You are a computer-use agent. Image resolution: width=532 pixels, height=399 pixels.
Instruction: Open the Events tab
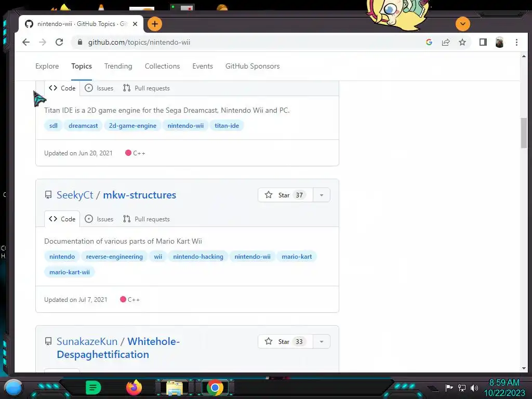coord(203,66)
